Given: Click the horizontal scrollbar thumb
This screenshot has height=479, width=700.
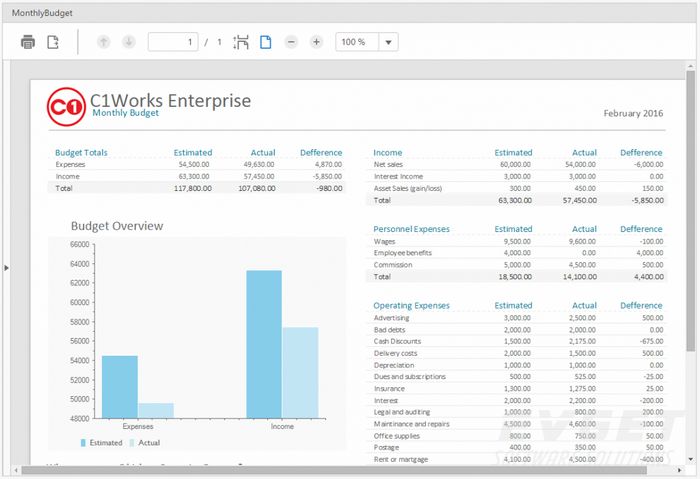Looking at the screenshot, I should click(x=334, y=470).
